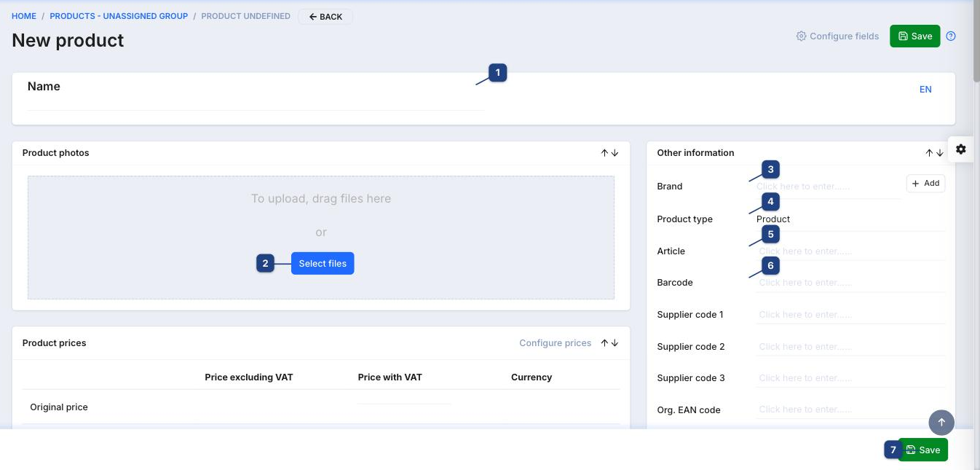
Task: Click the 'Price with VAT' column header
Action: (390, 377)
